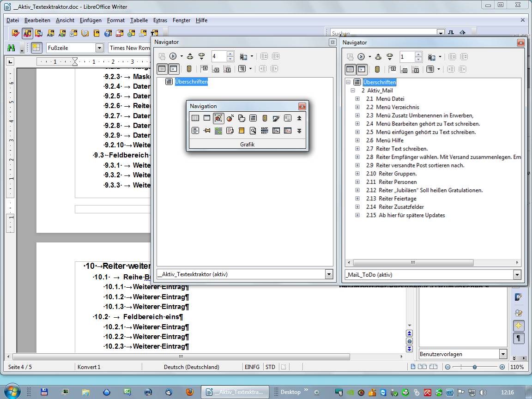
Task: Select Footnote icon in Navigation toolbar
Action: [230, 131]
